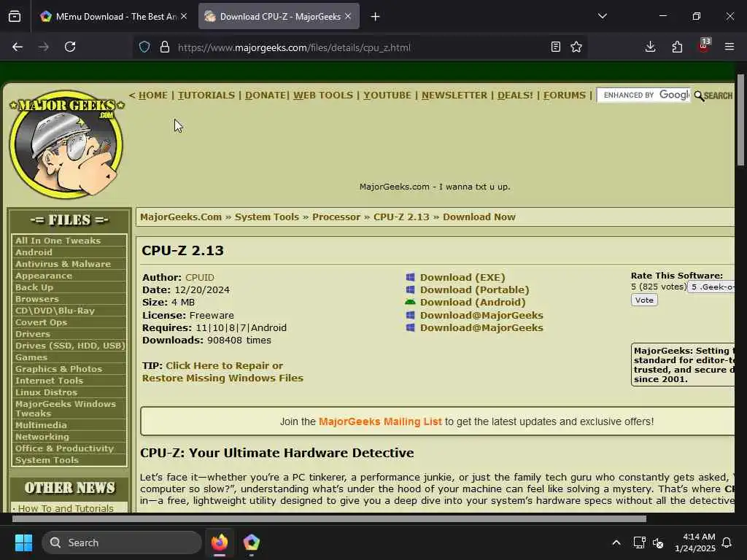Open Firefox from the taskbar
Image resolution: width=747 pixels, height=560 pixels.
coord(220,542)
